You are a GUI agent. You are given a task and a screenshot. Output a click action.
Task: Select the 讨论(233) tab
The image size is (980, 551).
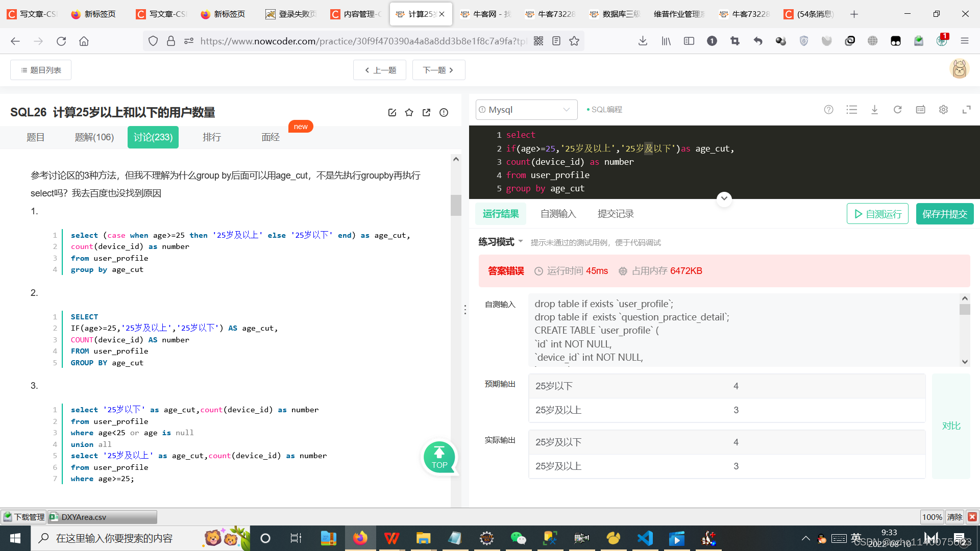pos(153,137)
